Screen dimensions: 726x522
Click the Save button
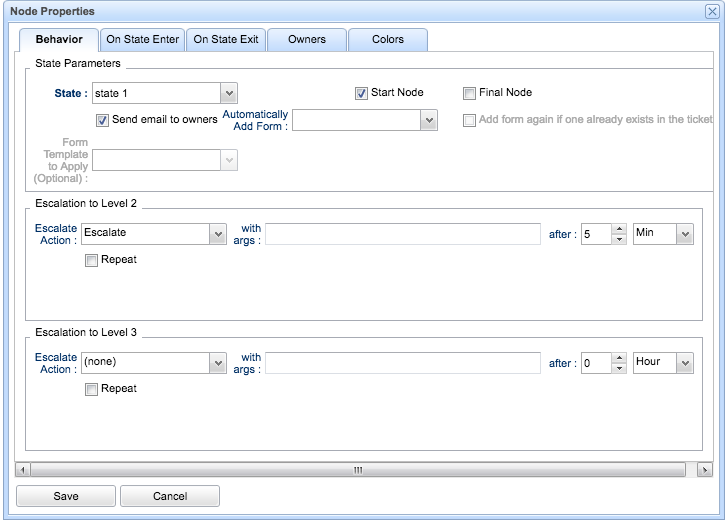click(x=66, y=496)
